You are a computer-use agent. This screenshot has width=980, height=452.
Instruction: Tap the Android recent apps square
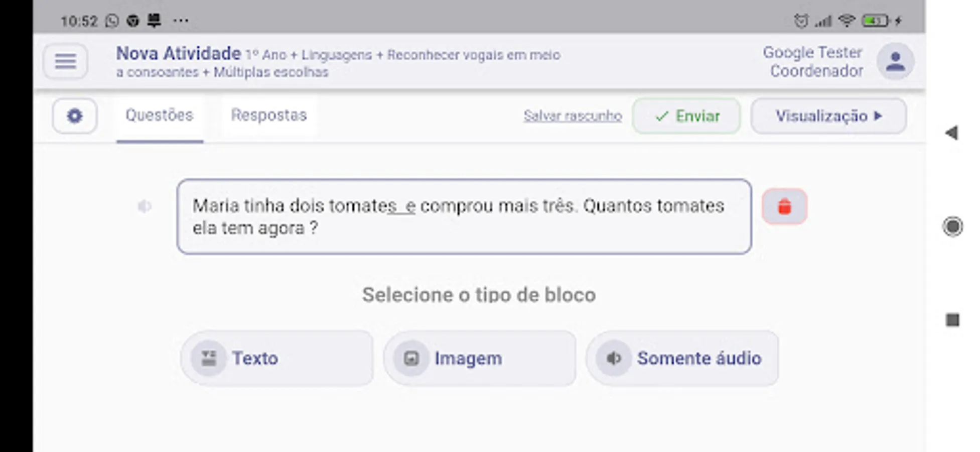pyautogui.click(x=952, y=320)
